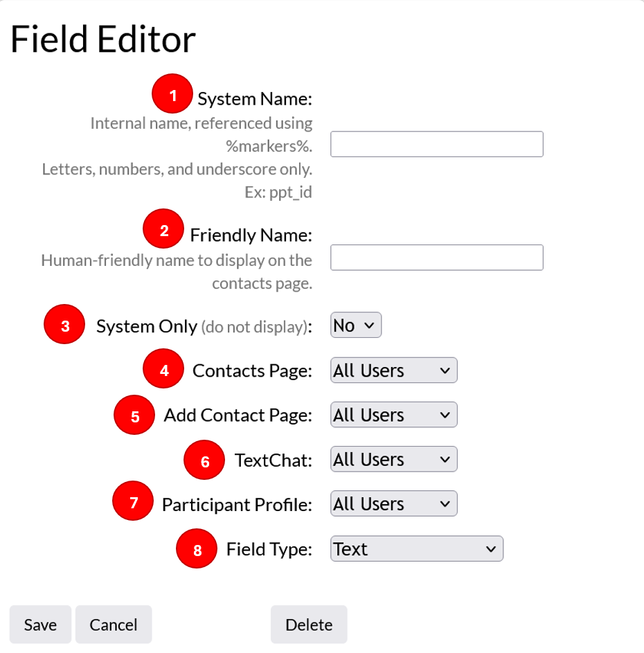Expand the Participant Profile dropdown
This screenshot has height=653, width=644.
pos(393,504)
